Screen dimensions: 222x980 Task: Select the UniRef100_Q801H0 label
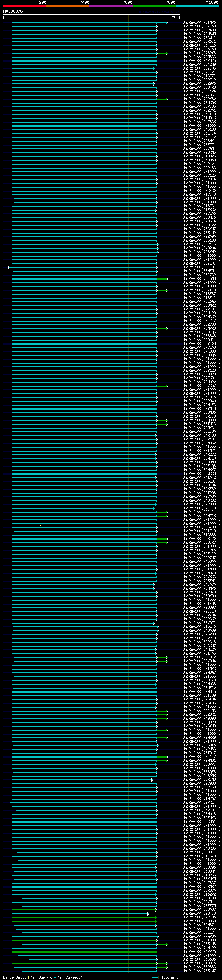tap(199, 898)
